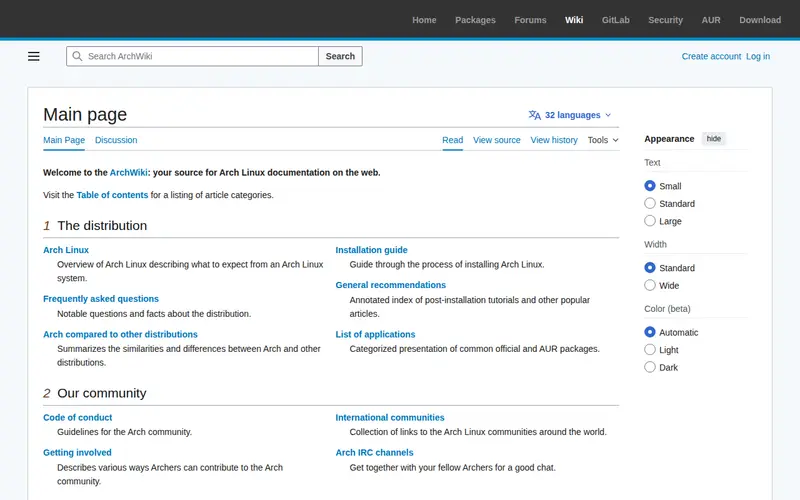This screenshot has height=500, width=800.
Task: Click the translate languages icon
Action: pyautogui.click(x=534, y=115)
